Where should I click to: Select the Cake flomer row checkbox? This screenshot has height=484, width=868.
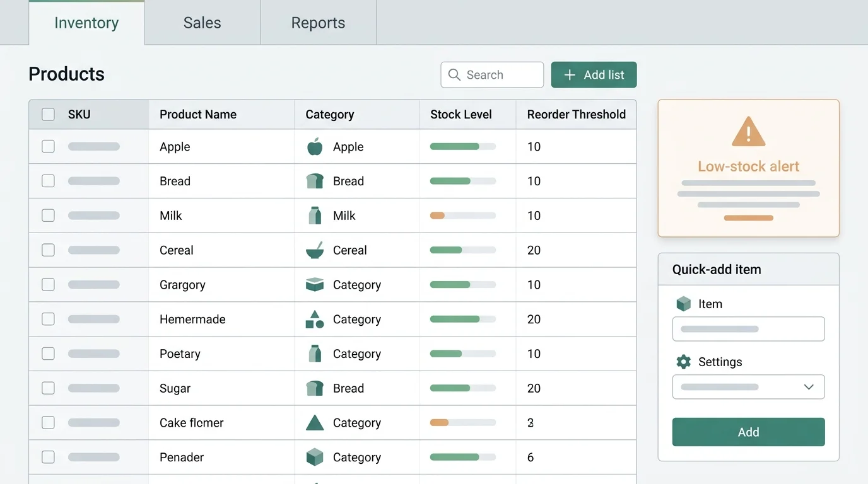point(48,423)
